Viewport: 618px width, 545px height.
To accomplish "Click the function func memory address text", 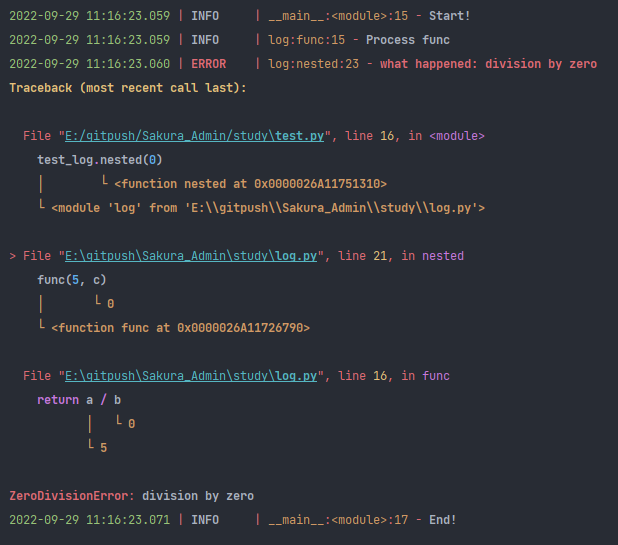I will click(x=180, y=328).
